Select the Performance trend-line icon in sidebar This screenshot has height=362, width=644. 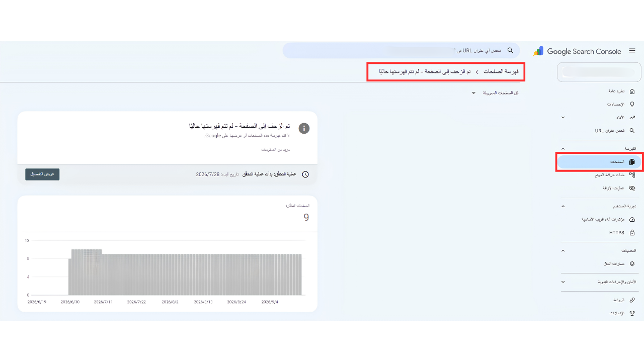[x=632, y=117]
